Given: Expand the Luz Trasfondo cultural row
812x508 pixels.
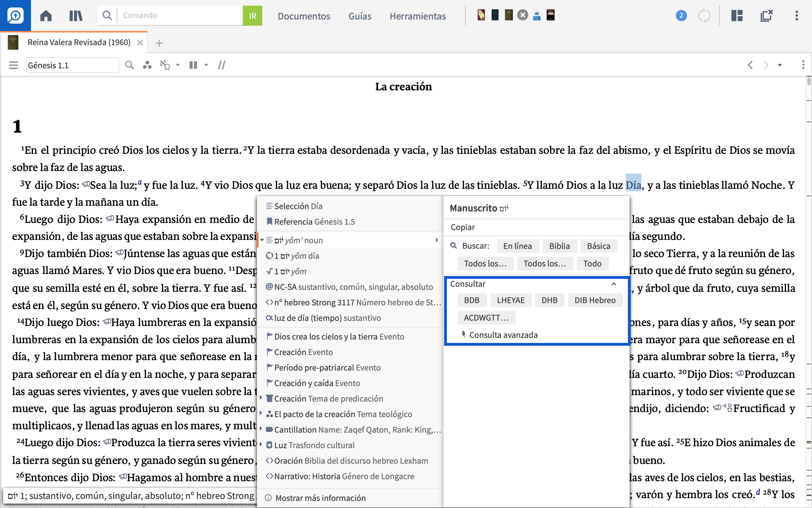Looking at the screenshot, I should click(261, 444).
